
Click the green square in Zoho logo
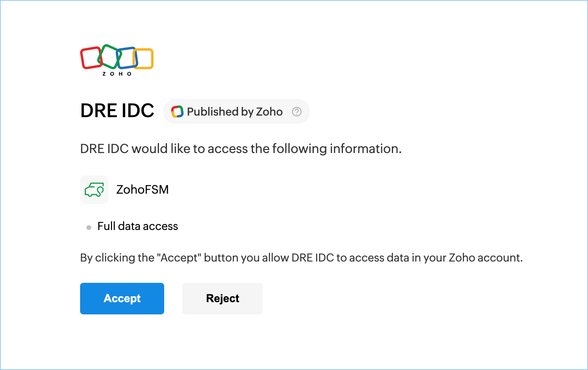109,55
